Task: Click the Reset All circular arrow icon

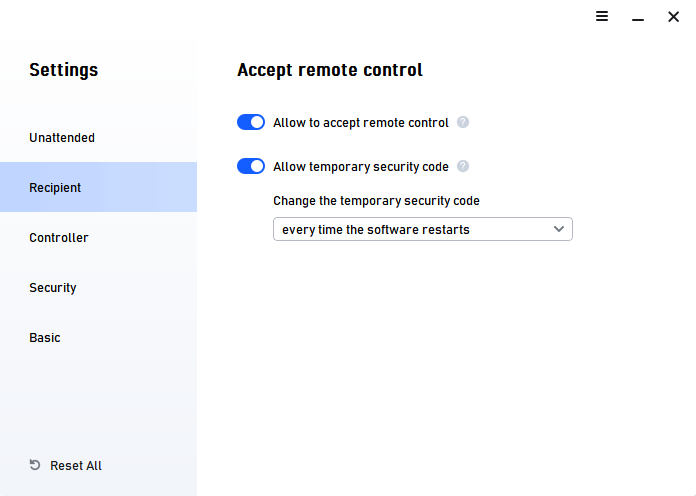Action: click(35, 465)
